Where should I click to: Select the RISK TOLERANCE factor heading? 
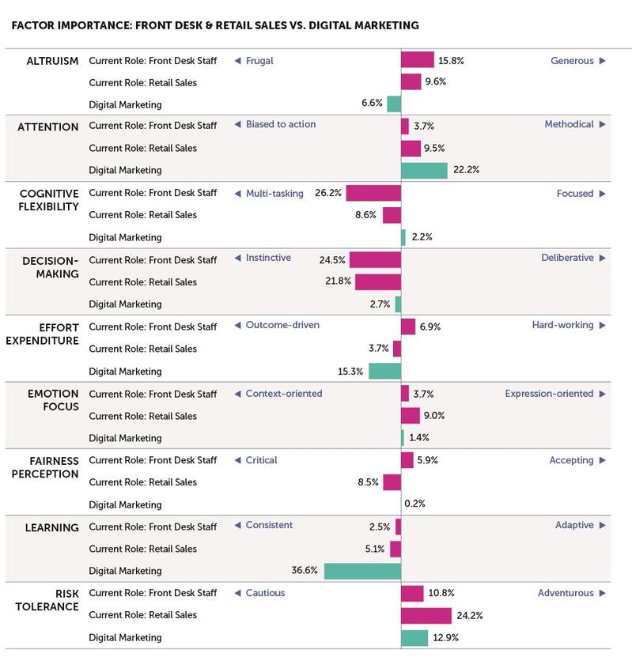pos(47,600)
